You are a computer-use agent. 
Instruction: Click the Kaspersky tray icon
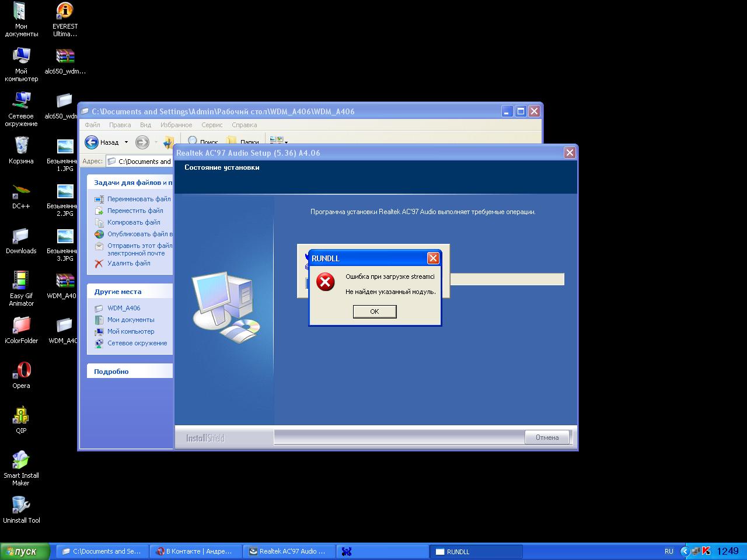tap(706, 551)
